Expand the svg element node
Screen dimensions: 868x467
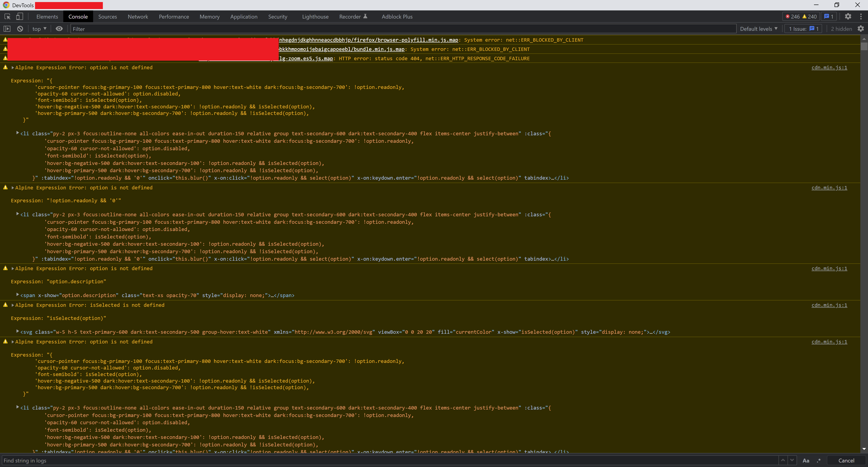click(18, 332)
